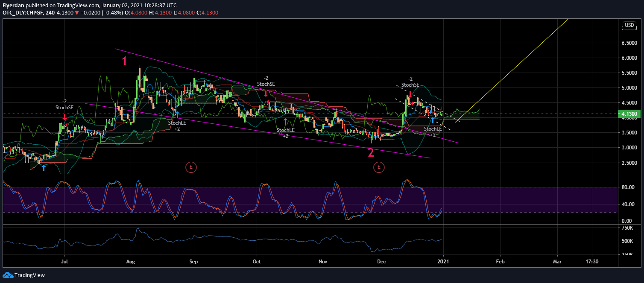Viewport: 644px width, 283px height.
Task: Click the 17:30 time label
Action: (x=592, y=261)
